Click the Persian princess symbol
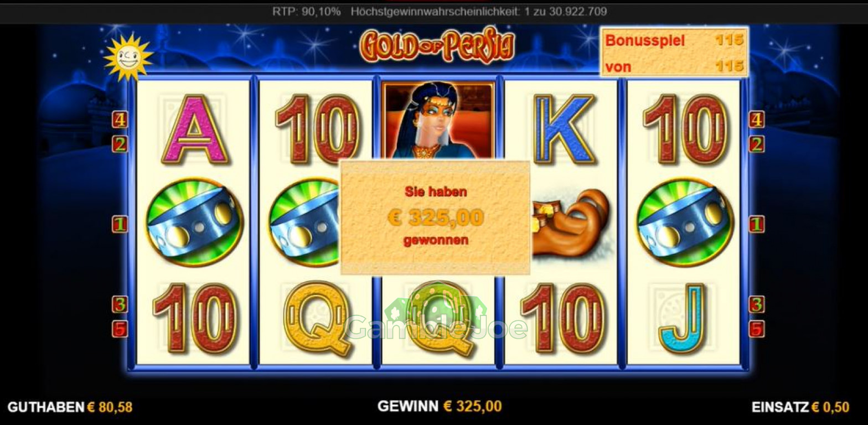 point(438,120)
